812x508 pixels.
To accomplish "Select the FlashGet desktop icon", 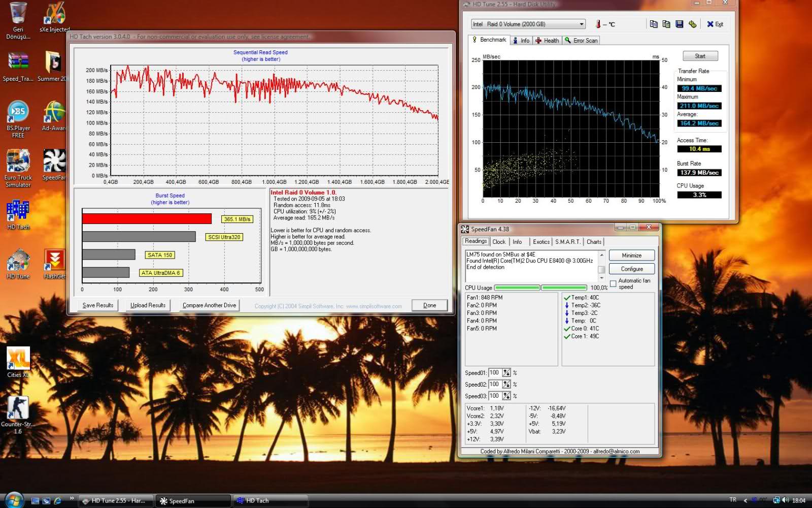I will (x=54, y=264).
